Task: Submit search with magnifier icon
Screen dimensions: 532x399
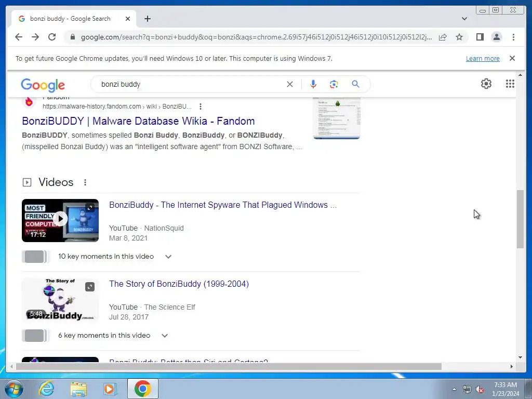Action: click(x=355, y=84)
